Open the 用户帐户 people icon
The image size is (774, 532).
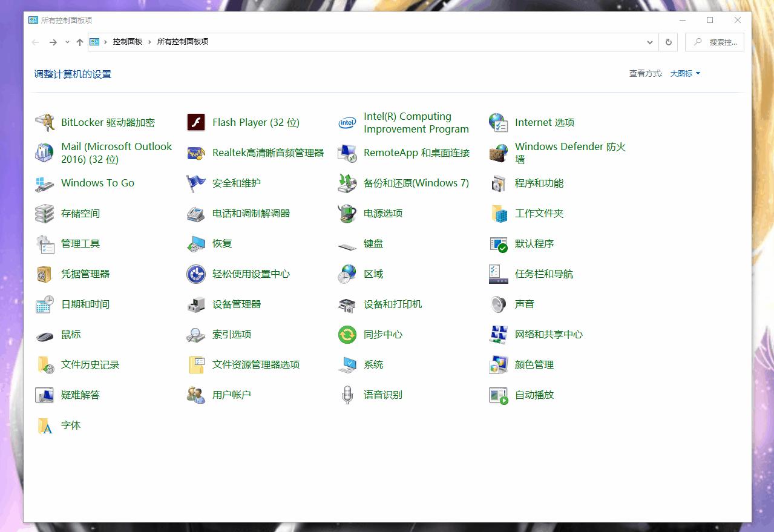(196, 395)
